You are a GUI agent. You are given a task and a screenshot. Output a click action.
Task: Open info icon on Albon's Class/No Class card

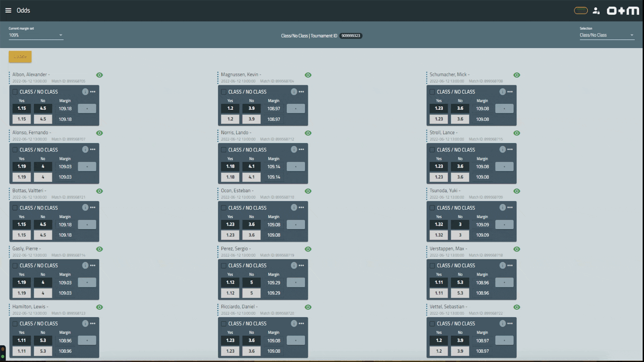click(x=85, y=92)
